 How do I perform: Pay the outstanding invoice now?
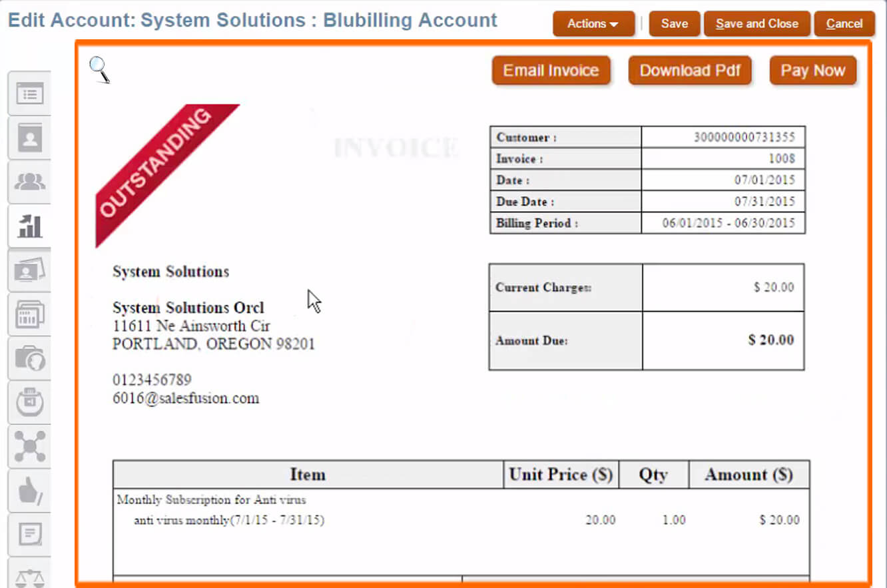click(813, 70)
